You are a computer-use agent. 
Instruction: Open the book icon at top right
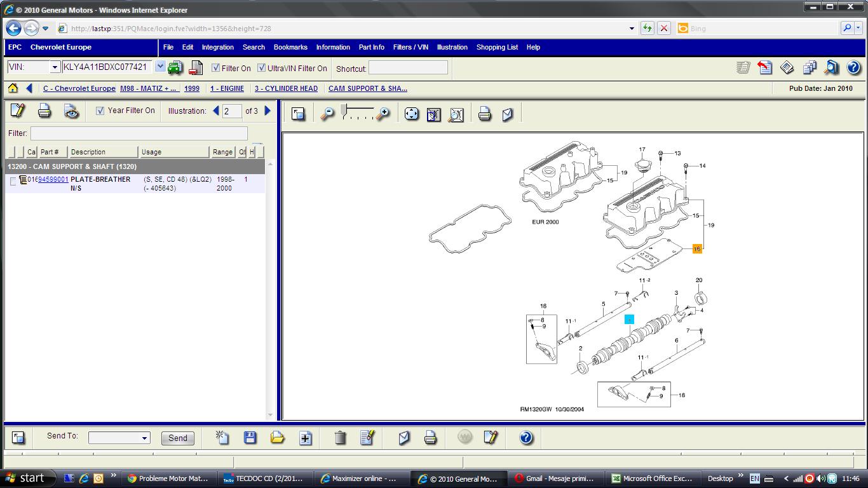(x=787, y=67)
